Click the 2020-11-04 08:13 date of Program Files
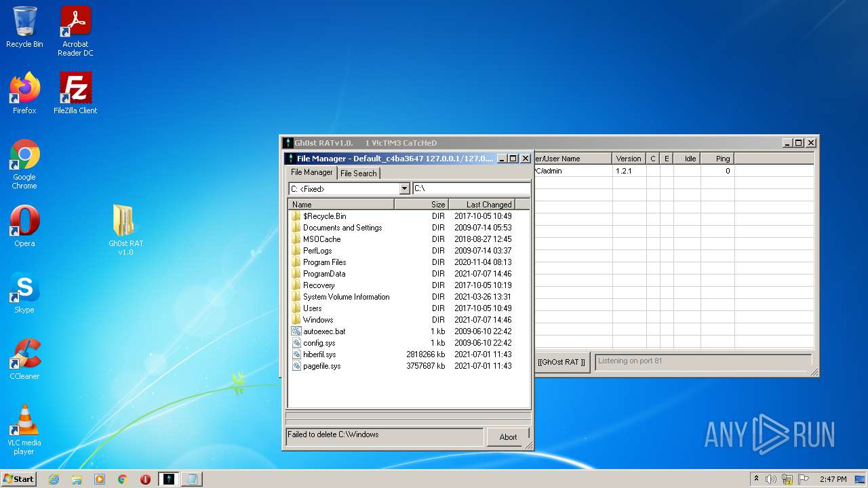The width and height of the screenshot is (868, 488). coord(483,262)
